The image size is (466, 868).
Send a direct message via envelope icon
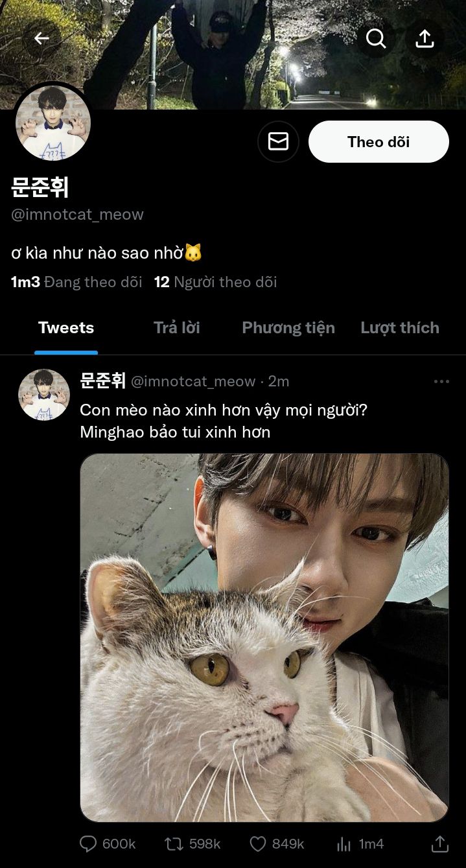[278, 141]
